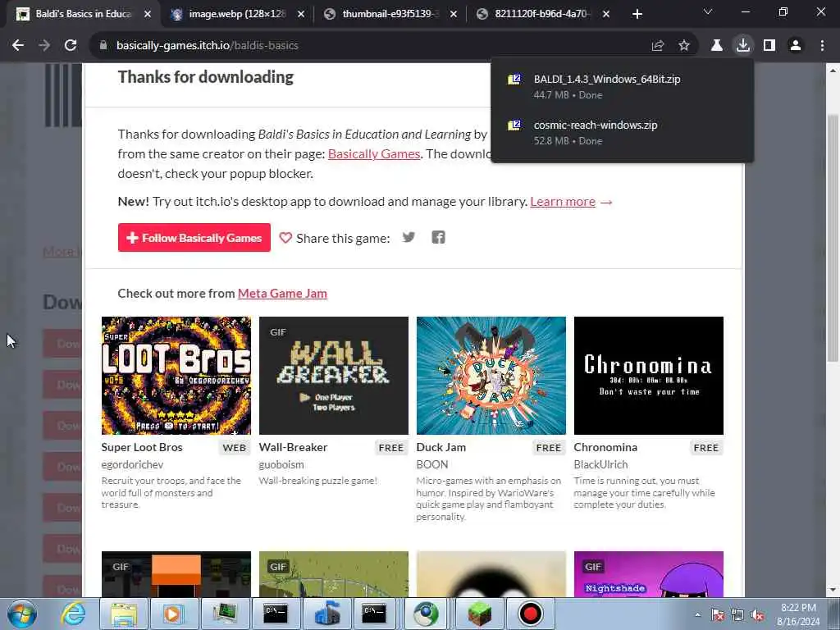Open Duck Jam game thumbnail

pyautogui.click(x=491, y=376)
